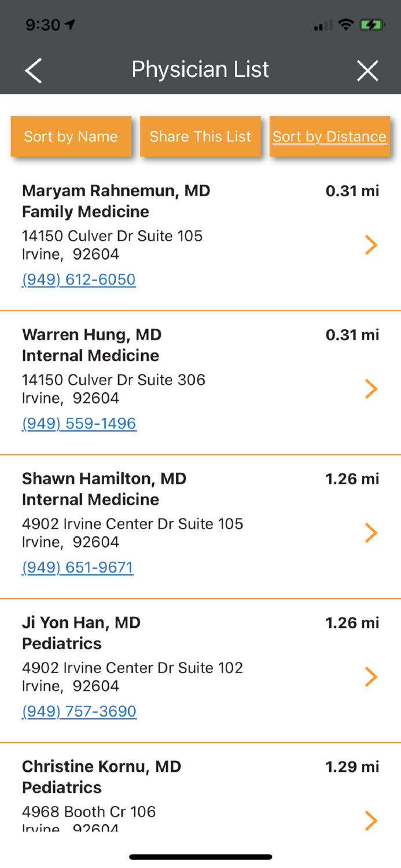This screenshot has height=868, width=401.
Task: Tap the home indicator bar at the bottom
Action: tap(200, 856)
